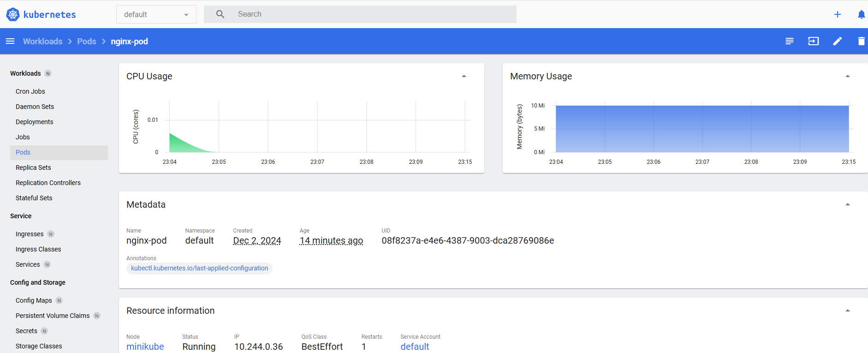
Task: Collapse the CPU Usage card
Action: pyautogui.click(x=464, y=76)
